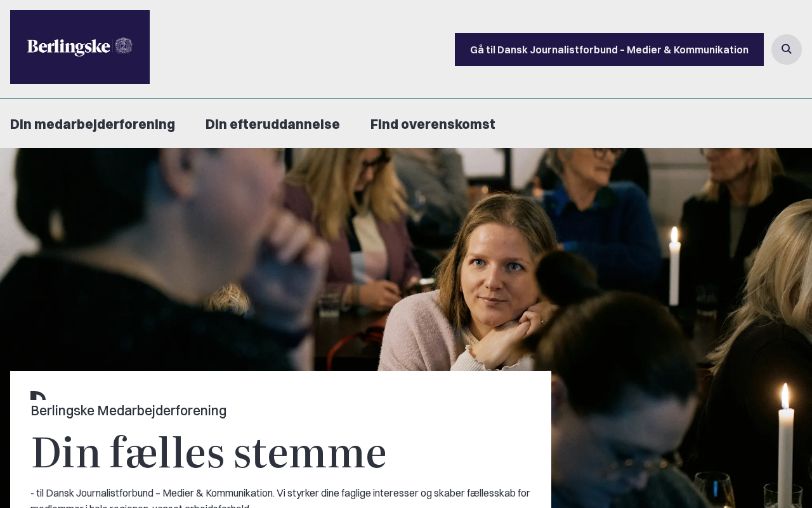Open the Din medarbejderforening menu
The height and width of the screenshot is (508, 812).
tap(93, 124)
